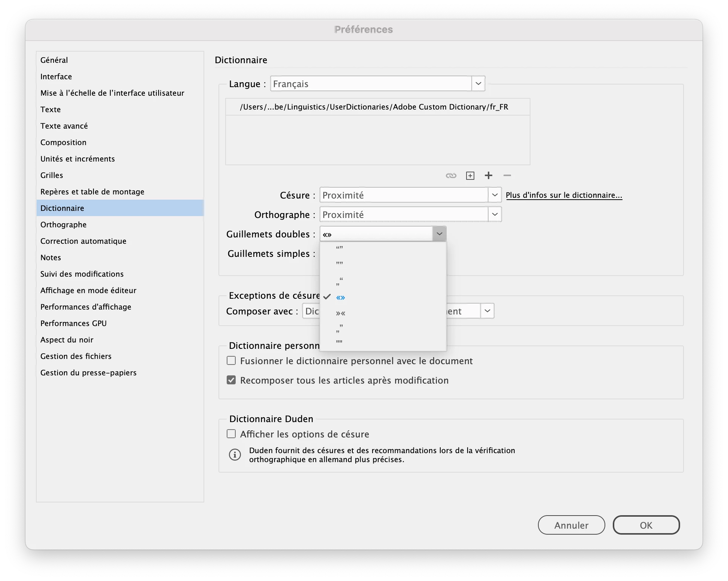This screenshot has height=581, width=728.
Task: Click the Duden info circle icon
Action: [x=235, y=455]
